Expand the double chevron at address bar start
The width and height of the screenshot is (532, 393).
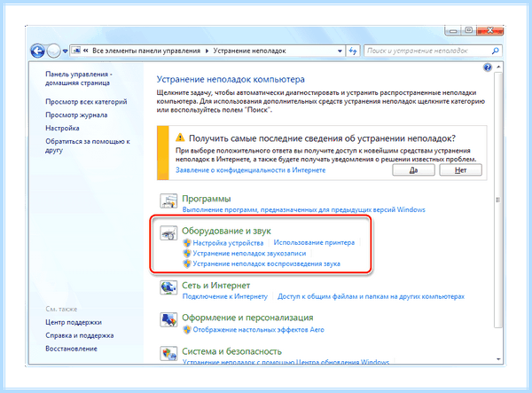[x=86, y=51]
